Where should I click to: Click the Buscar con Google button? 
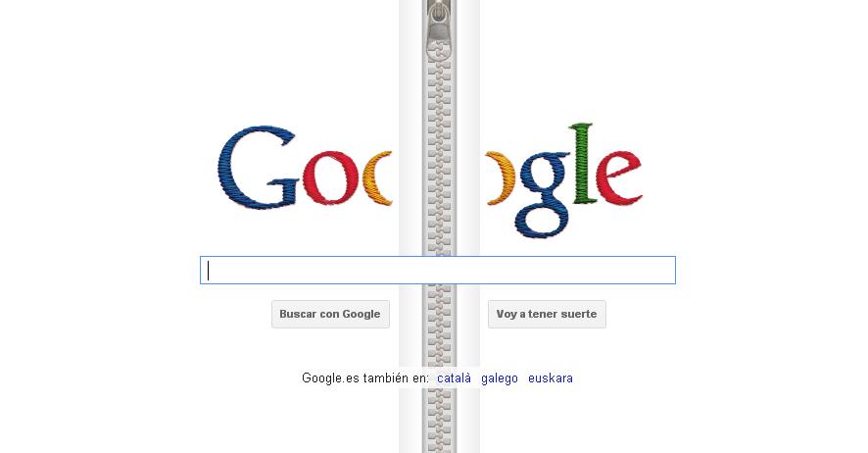tap(330, 314)
